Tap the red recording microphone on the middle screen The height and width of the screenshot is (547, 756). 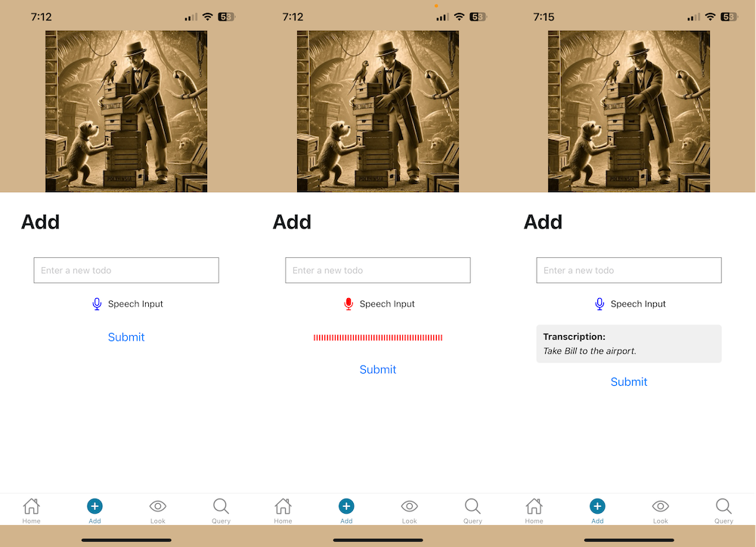[349, 304]
